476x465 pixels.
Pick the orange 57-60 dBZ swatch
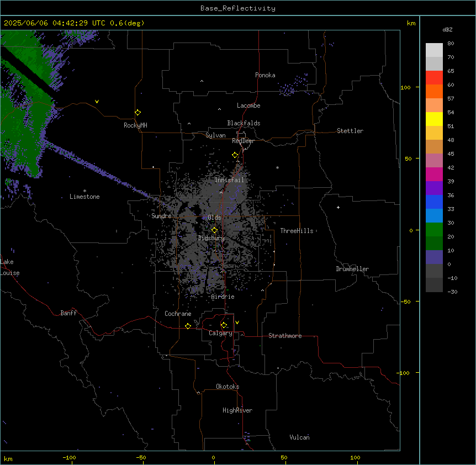click(434, 92)
